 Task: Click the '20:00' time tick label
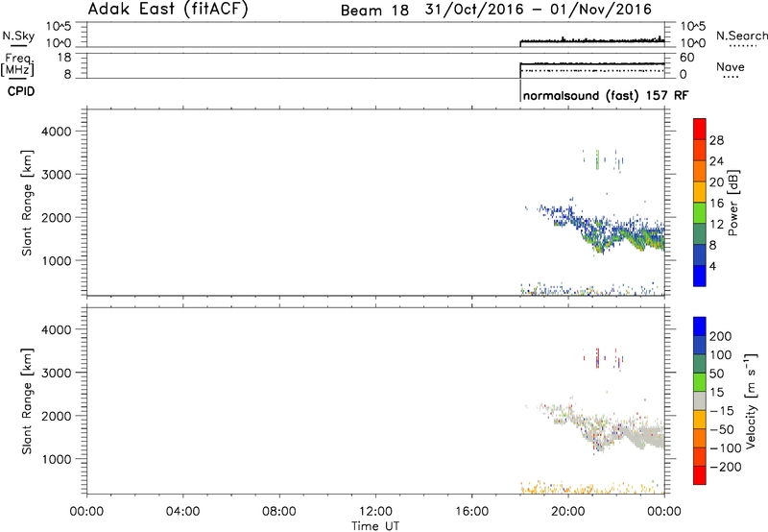pyautogui.click(x=568, y=512)
